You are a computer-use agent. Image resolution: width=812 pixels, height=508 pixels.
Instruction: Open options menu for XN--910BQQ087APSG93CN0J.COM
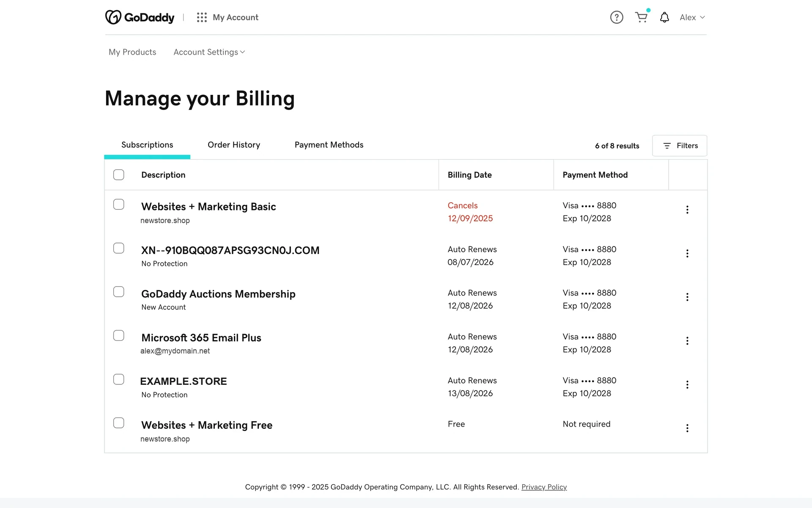coord(687,253)
